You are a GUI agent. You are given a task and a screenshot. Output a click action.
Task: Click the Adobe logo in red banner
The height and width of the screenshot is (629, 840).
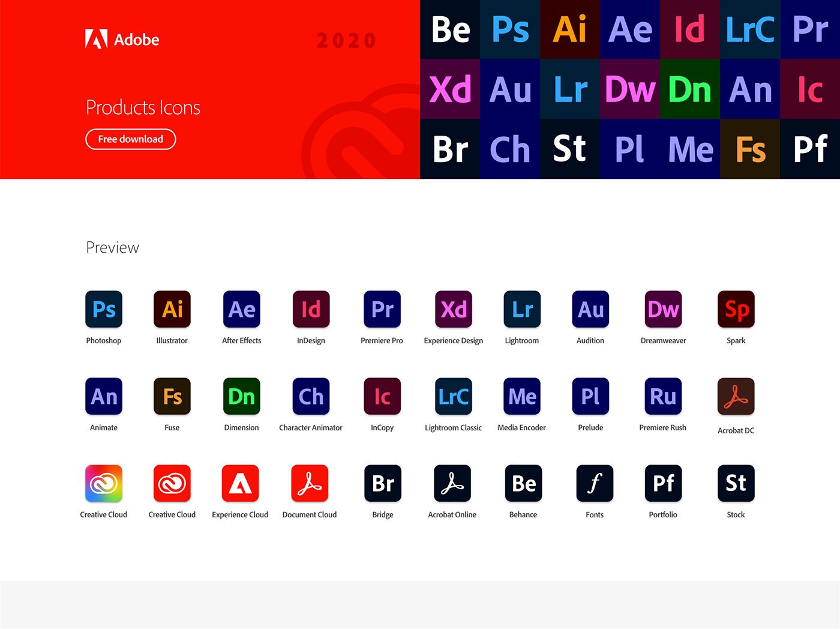point(122,39)
